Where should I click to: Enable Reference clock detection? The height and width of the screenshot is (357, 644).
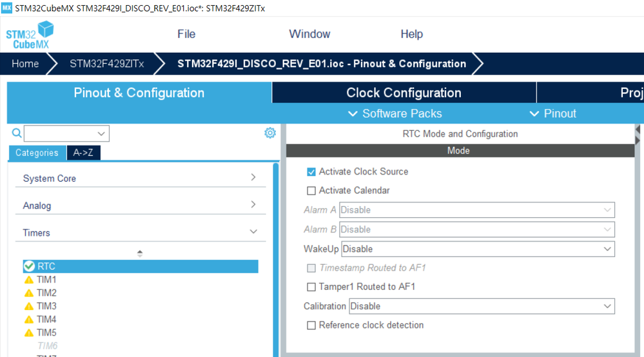click(x=311, y=325)
